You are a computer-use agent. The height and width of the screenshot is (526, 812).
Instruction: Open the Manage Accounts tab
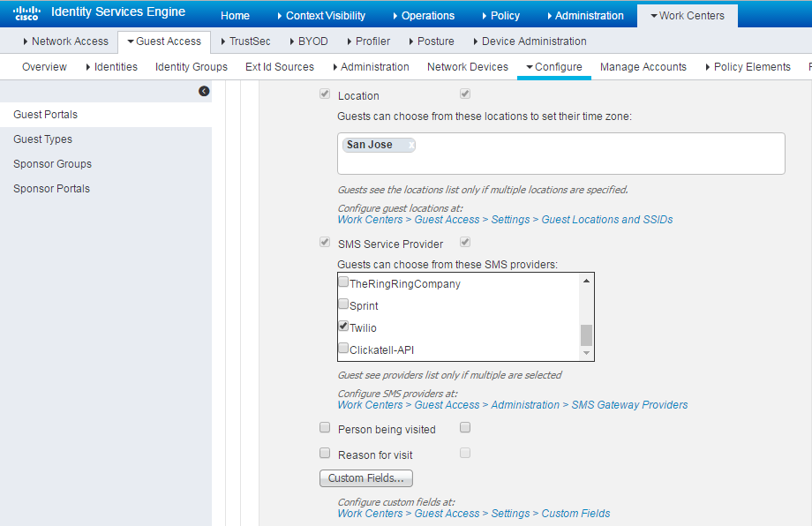(x=643, y=67)
